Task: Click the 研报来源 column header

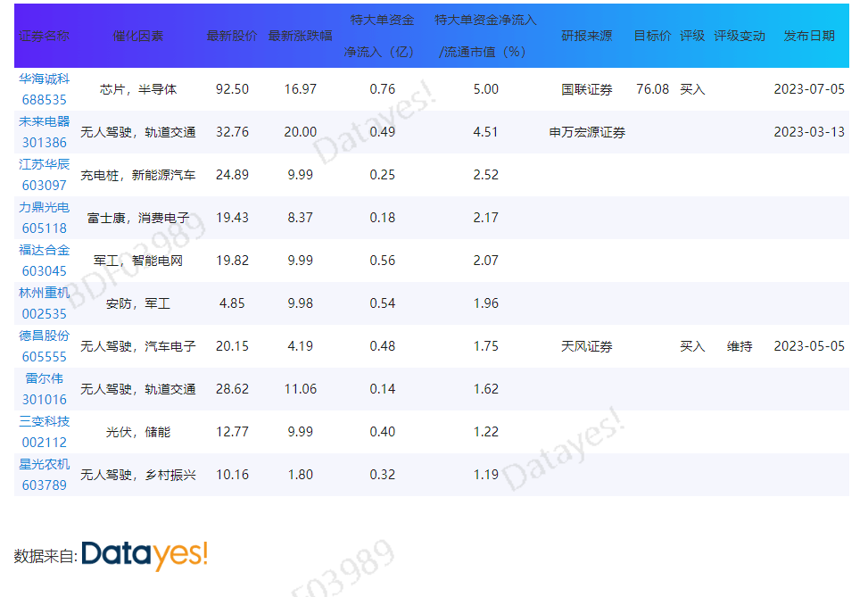Action: coord(586,37)
